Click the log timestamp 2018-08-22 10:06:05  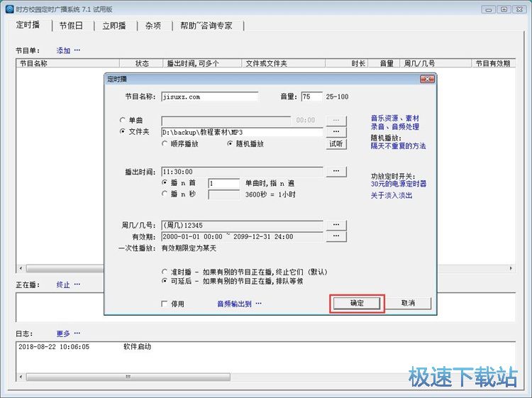point(54,347)
